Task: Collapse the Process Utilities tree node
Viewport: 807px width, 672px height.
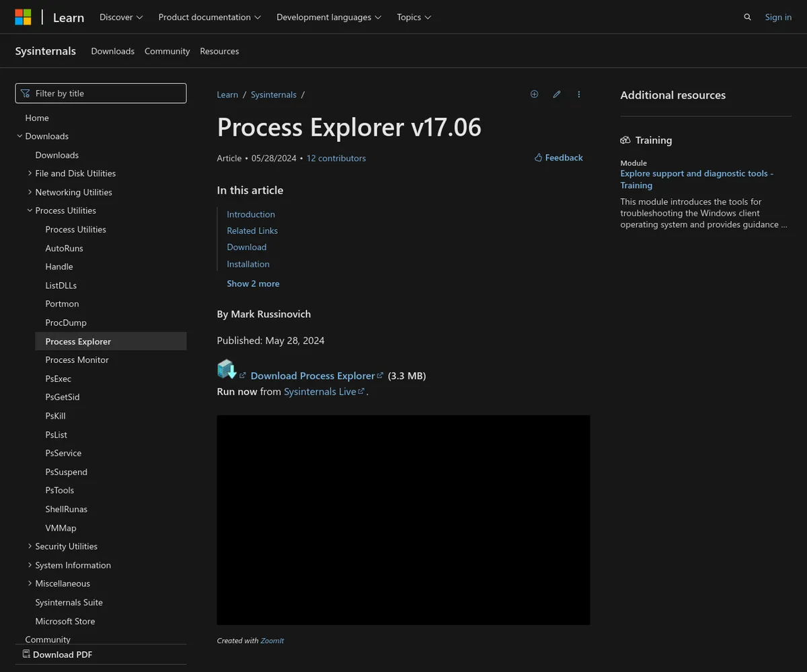Action: (x=30, y=210)
